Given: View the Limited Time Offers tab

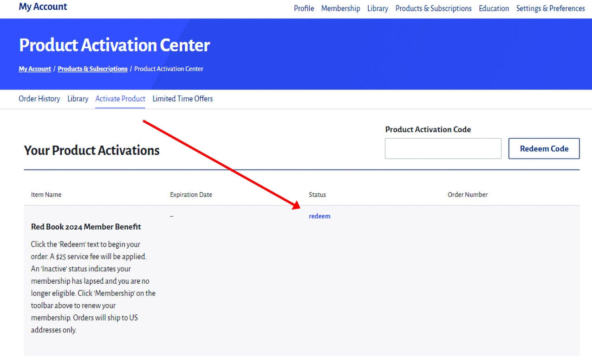Looking at the screenshot, I should point(182,99).
